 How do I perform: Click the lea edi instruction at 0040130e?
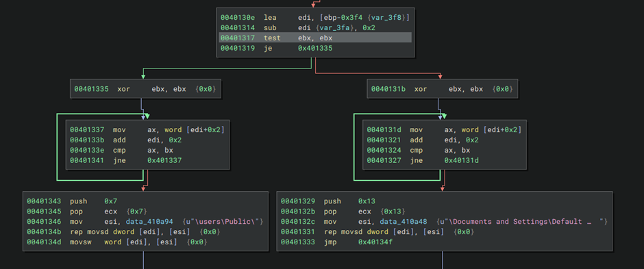[315, 18]
